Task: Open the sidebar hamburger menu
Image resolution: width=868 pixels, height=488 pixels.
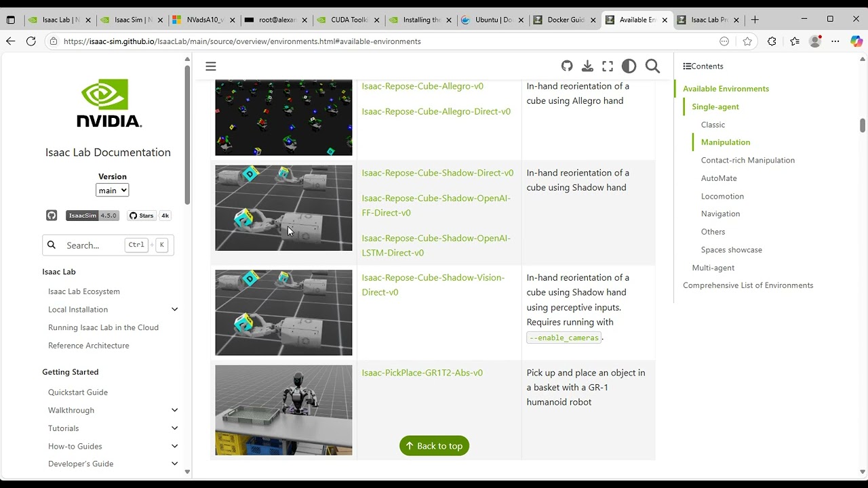Action: coord(211,66)
